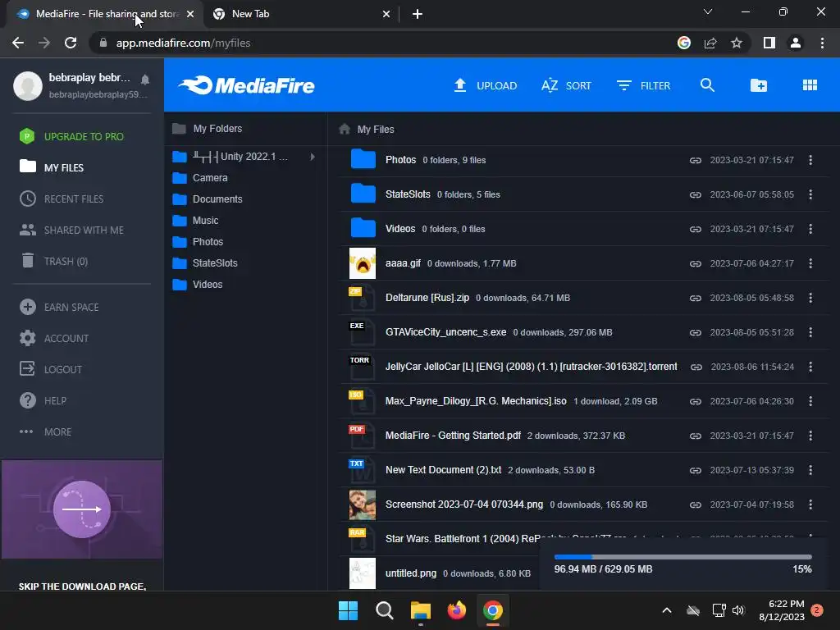Click UPGRADE TO PRO link
Viewport: 840px width, 630px height.
click(x=71, y=137)
